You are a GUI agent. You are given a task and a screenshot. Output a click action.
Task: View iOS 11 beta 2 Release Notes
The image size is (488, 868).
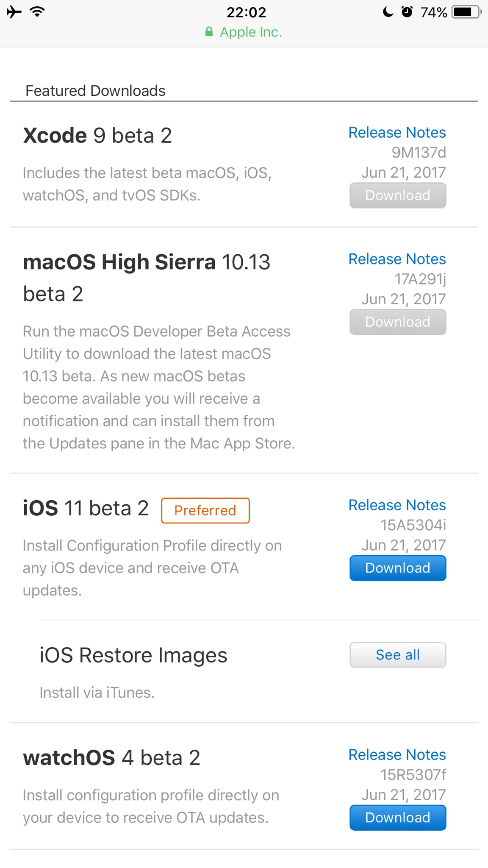[x=397, y=505]
